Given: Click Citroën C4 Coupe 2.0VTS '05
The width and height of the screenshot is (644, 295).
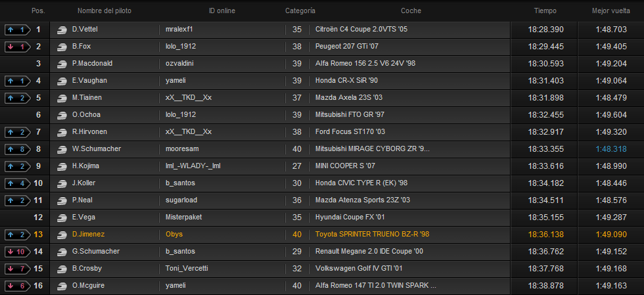Looking at the screenshot, I should click(361, 30).
